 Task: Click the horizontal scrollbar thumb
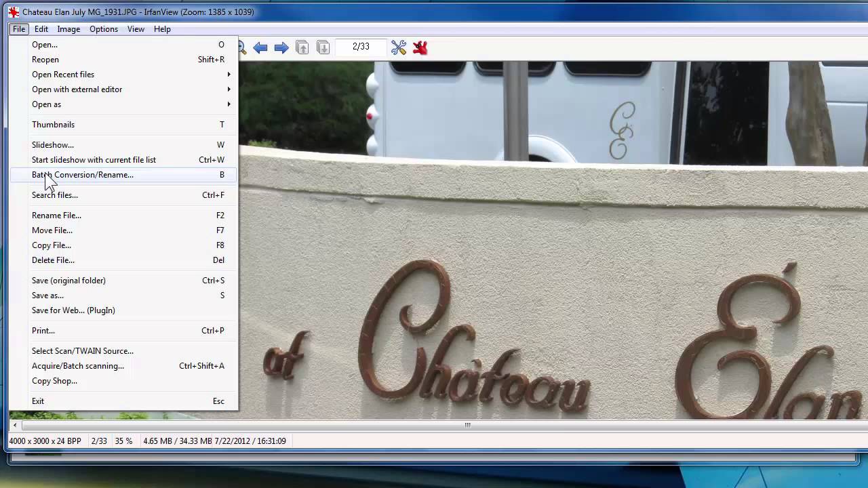[x=467, y=425]
